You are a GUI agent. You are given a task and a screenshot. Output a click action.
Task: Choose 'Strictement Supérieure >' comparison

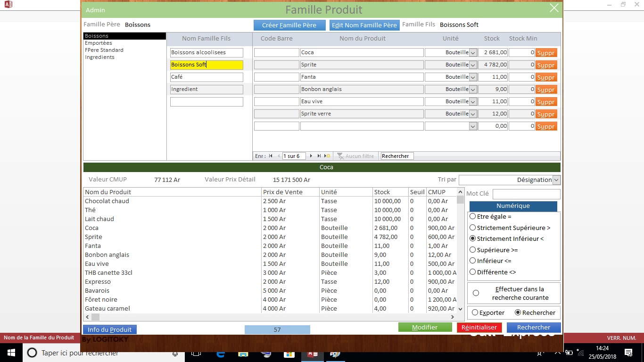click(473, 228)
